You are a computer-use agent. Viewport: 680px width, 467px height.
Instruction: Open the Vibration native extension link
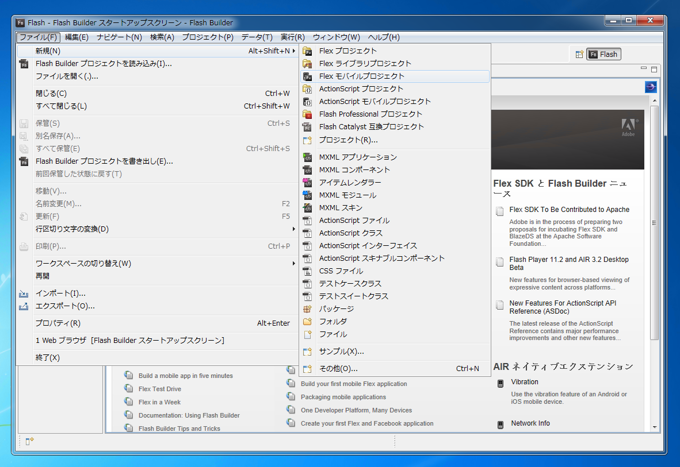pyautogui.click(x=524, y=382)
